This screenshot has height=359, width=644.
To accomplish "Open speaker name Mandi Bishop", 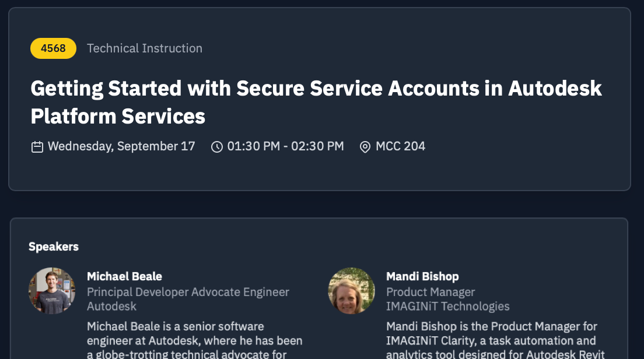I will tap(422, 276).
